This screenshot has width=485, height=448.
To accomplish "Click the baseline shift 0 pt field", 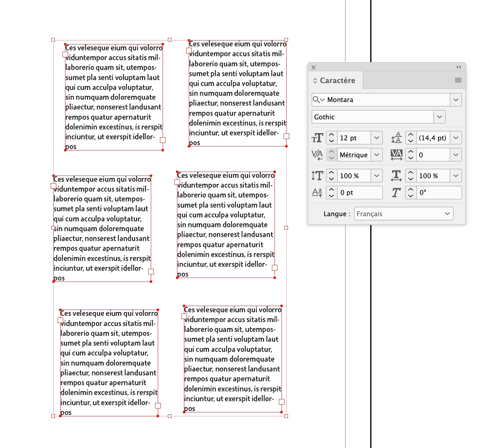I will point(360,193).
